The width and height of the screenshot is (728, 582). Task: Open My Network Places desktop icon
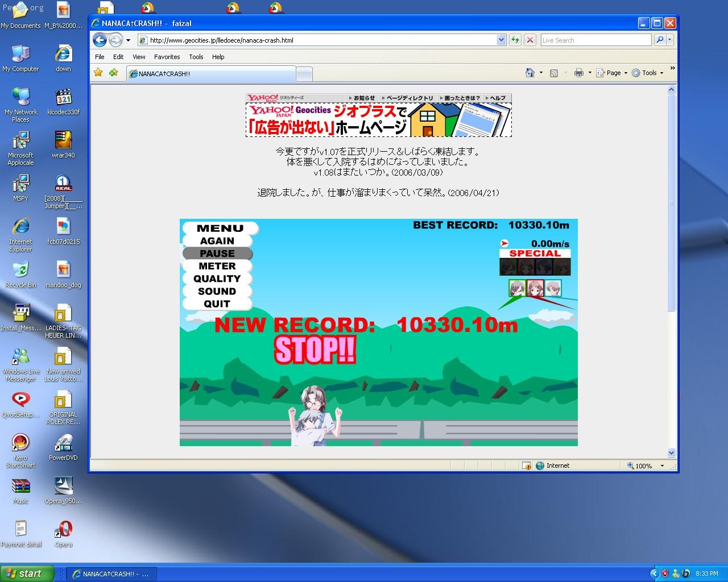pos(20,105)
